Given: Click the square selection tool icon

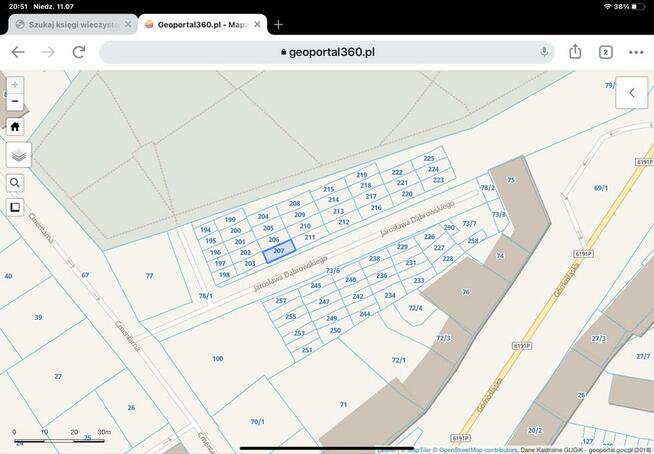Looking at the screenshot, I should tap(15, 208).
